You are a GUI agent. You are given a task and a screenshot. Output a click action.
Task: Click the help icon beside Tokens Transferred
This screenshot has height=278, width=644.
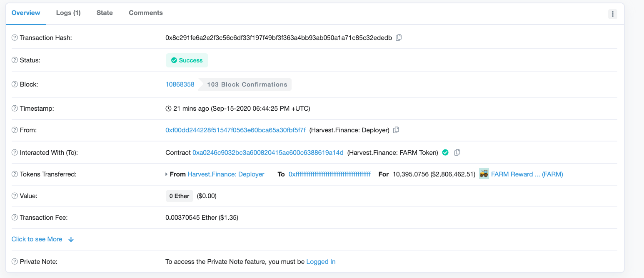pyautogui.click(x=15, y=174)
